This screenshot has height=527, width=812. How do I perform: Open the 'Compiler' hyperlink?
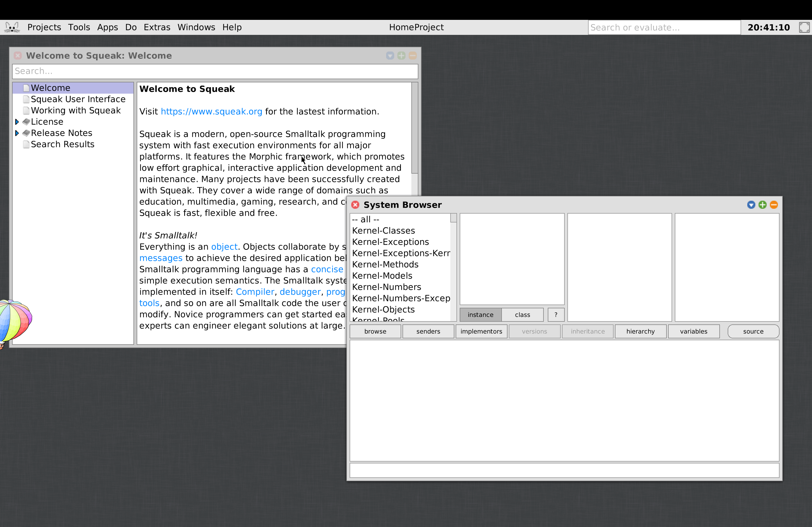(255, 292)
